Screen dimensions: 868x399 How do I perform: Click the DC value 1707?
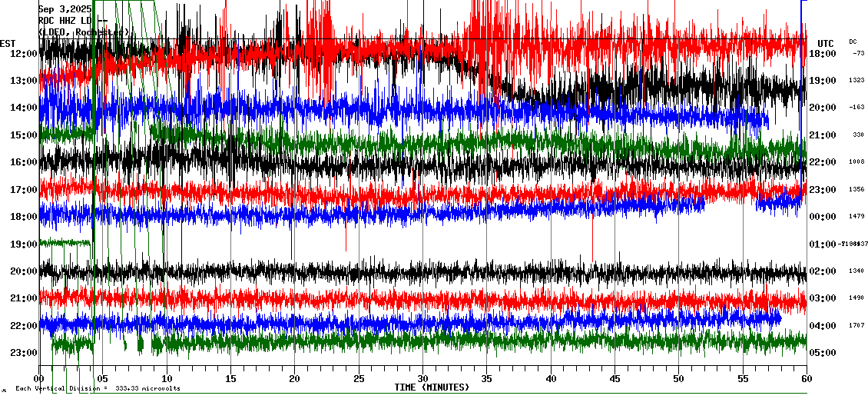(x=856, y=326)
